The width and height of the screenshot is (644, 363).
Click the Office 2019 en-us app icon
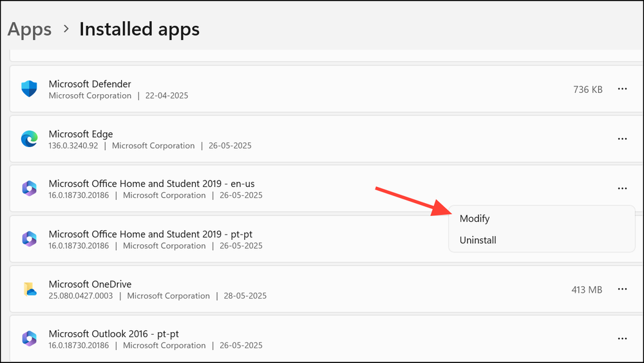tap(29, 189)
